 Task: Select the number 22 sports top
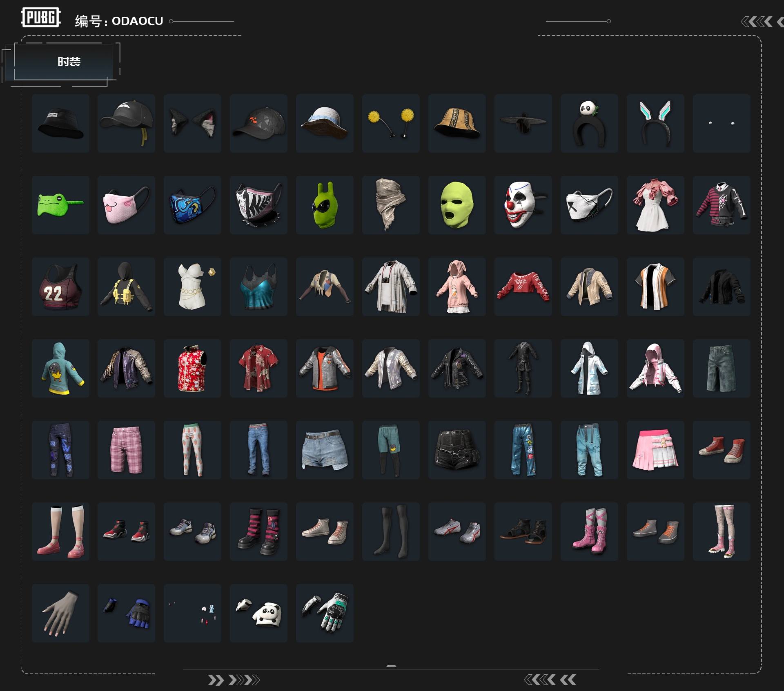click(60, 287)
